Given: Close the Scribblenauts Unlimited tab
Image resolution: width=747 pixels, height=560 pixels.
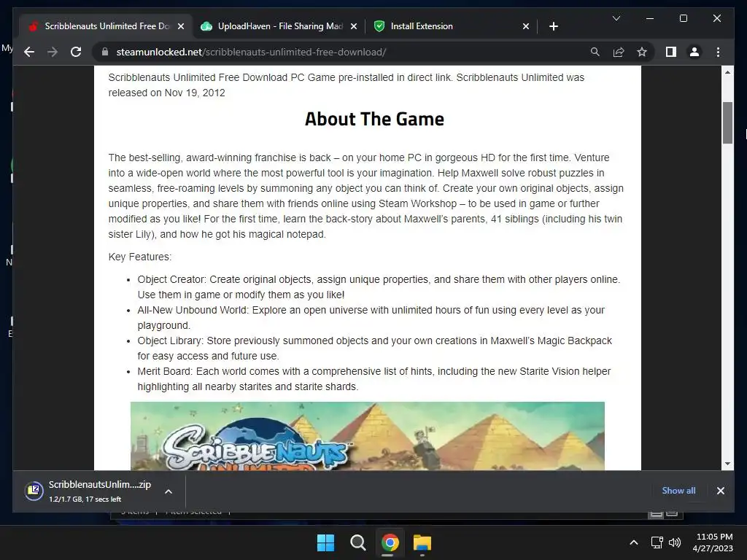Looking at the screenshot, I should (181, 26).
